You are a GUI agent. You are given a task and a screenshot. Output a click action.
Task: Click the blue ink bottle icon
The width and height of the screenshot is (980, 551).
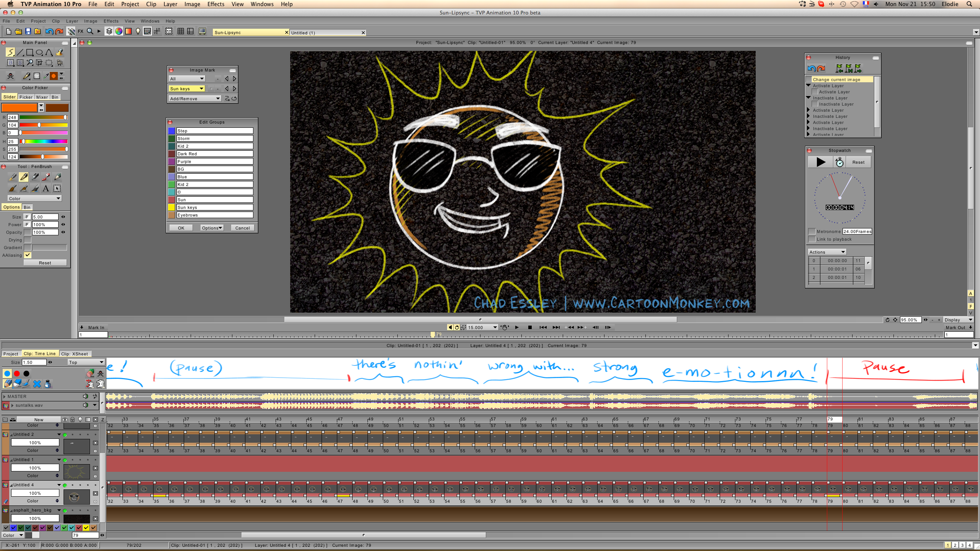pyautogui.click(x=47, y=383)
